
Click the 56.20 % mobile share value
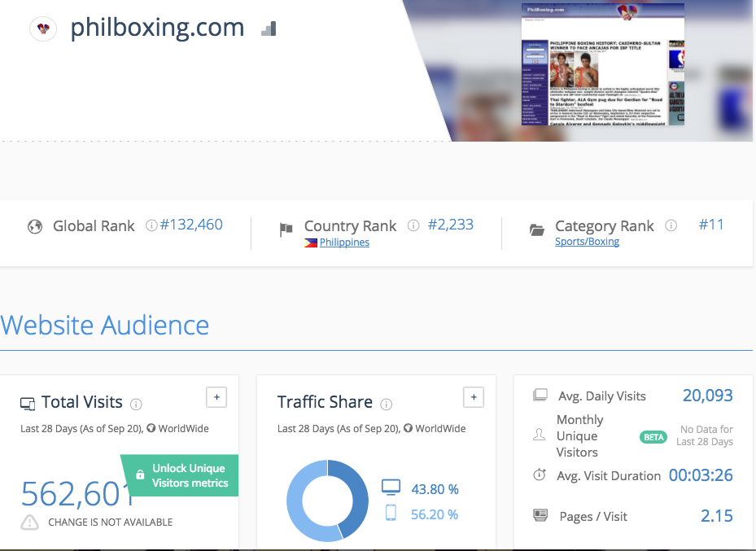click(x=435, y=514)
